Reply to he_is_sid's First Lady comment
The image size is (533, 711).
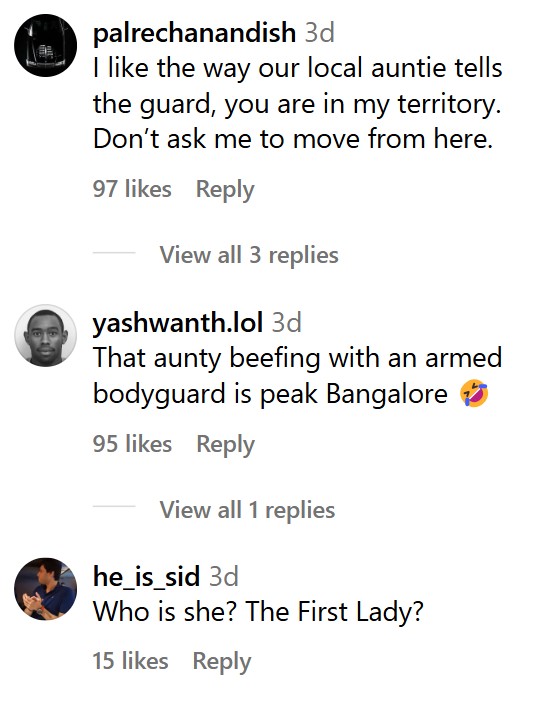pyautogui.click(x=222, y=661)
